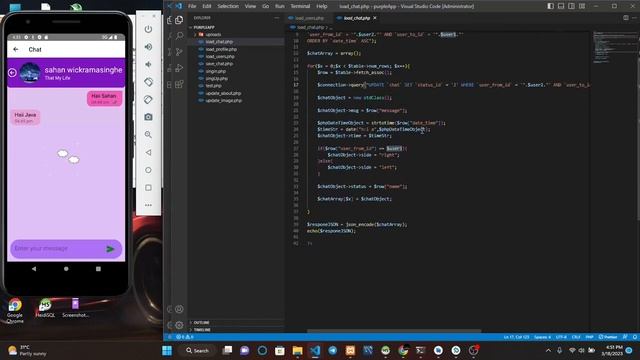Click editor horizontal scrollbar
Image resolution: width=640 pixels, height=360 pixels.
(x=394, y=331)
